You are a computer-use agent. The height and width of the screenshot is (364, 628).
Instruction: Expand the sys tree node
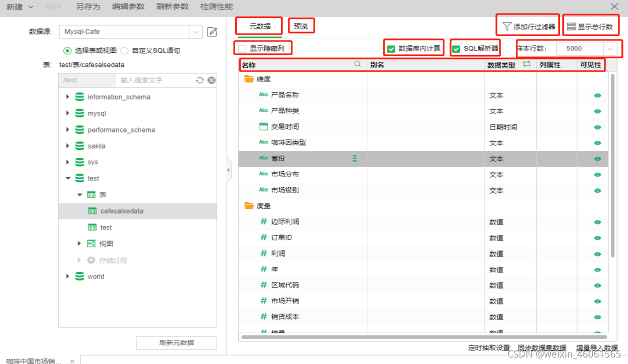pyautogui.click(x=68, y=162)
